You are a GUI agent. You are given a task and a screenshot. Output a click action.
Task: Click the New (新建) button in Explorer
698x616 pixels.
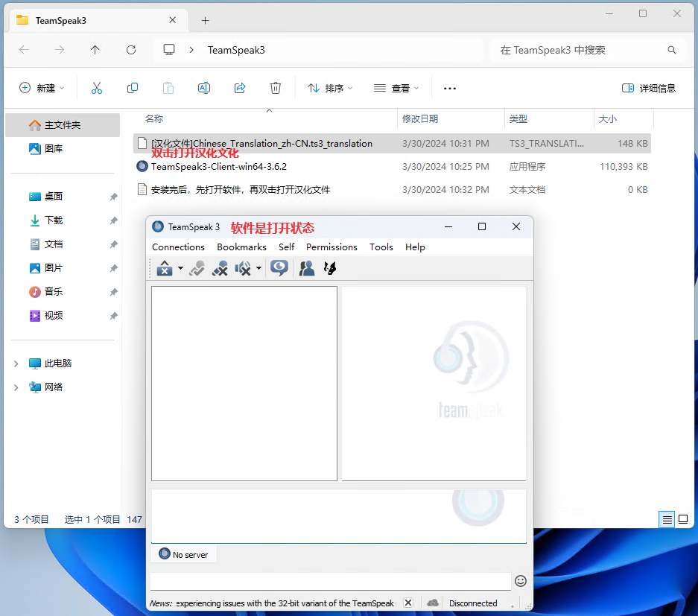click(42, 88)
